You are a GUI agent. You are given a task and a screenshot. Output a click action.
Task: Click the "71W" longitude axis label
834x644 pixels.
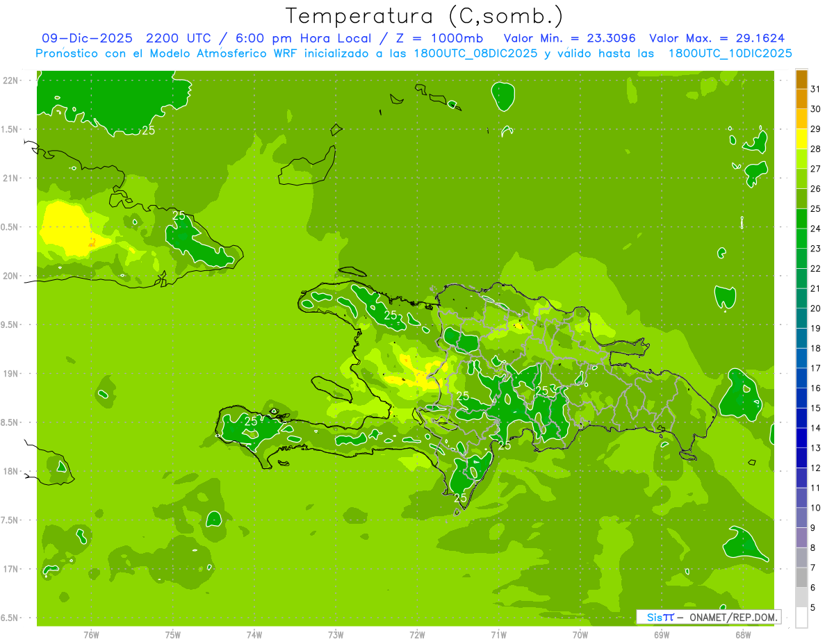tap(499, 635)
